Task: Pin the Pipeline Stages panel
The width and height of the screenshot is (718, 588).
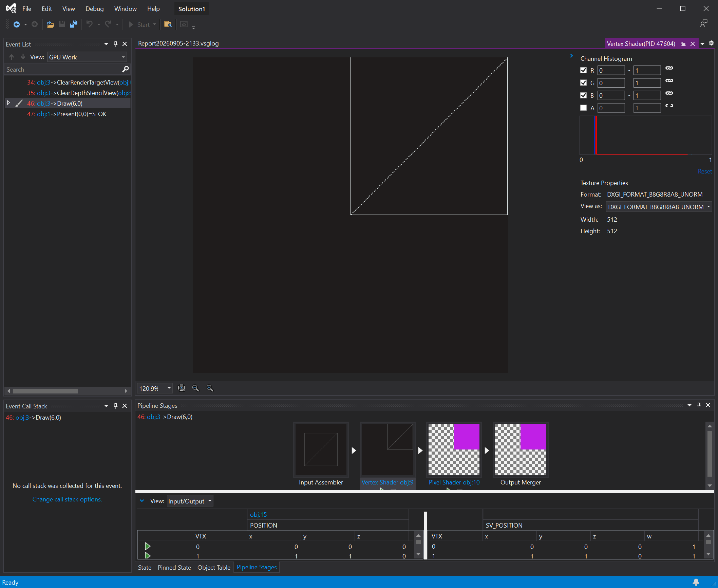Action: tap(699, 405)
